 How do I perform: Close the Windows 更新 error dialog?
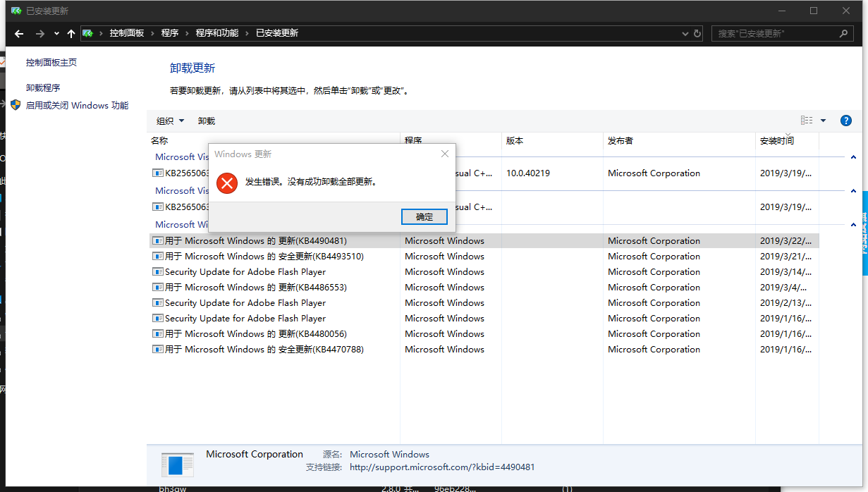(444, 154)
